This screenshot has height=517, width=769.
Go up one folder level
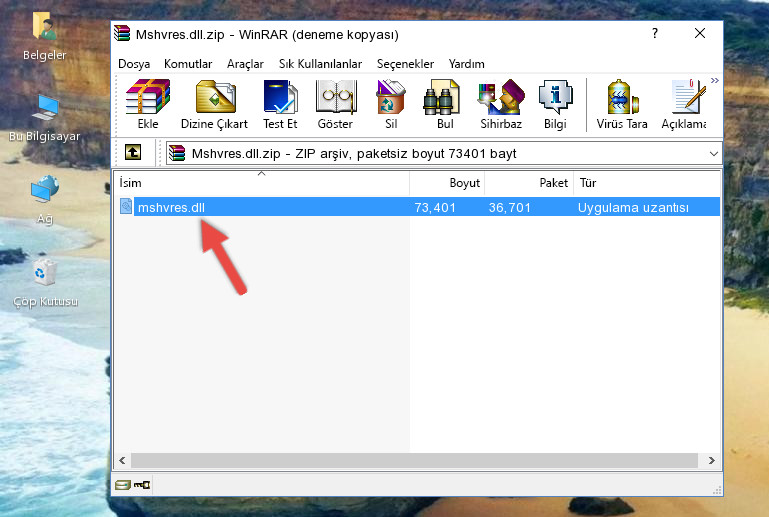point(133,153)
